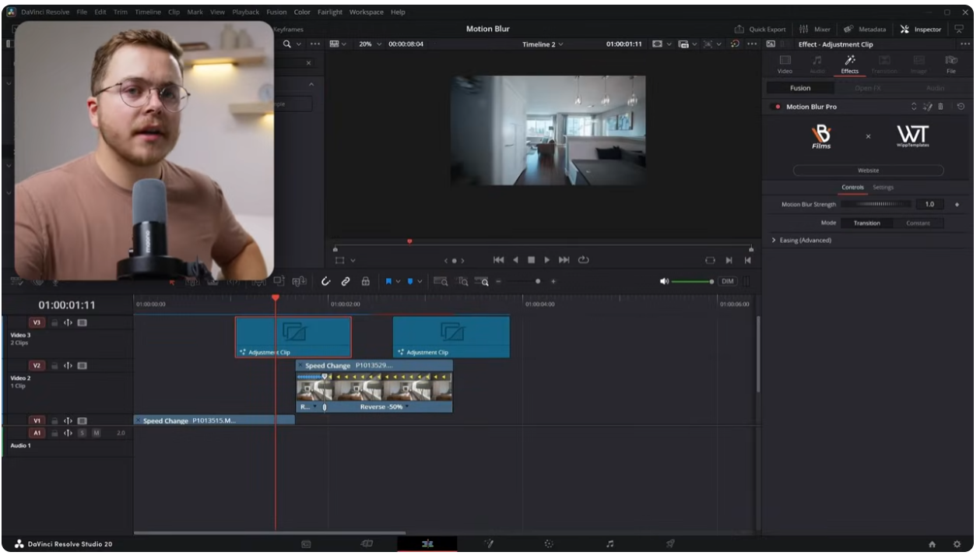The width and height of the screenshot is (980, 559).
Task: Click the speaker mute icon
Action: coord(664,281)
